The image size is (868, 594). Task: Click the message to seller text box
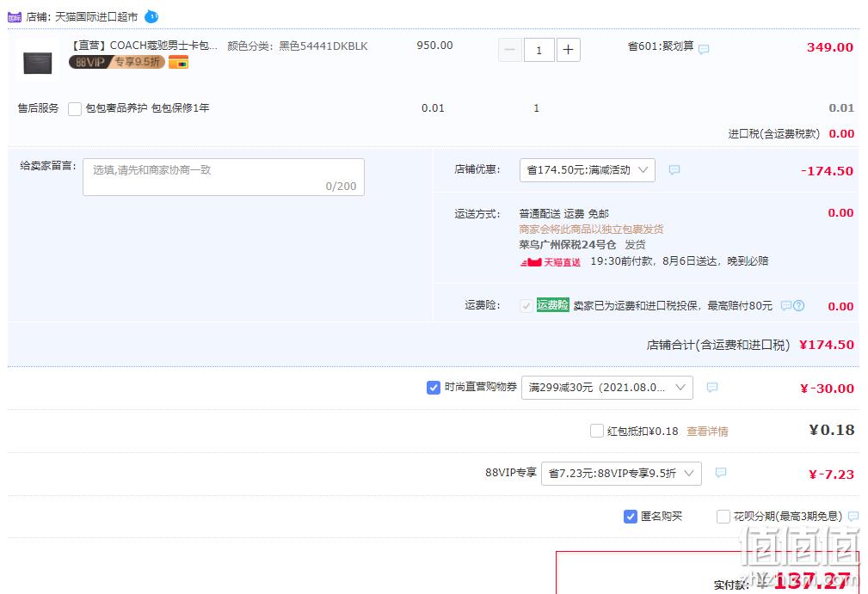point(224,177)
